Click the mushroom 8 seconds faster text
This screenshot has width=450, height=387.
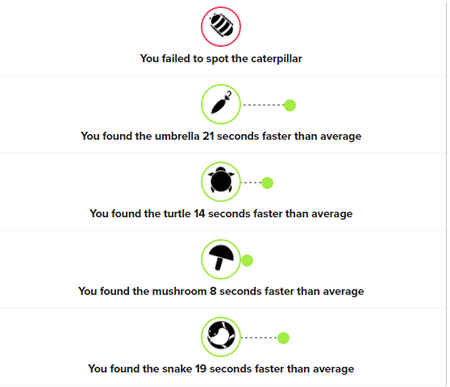click(221, 291)
